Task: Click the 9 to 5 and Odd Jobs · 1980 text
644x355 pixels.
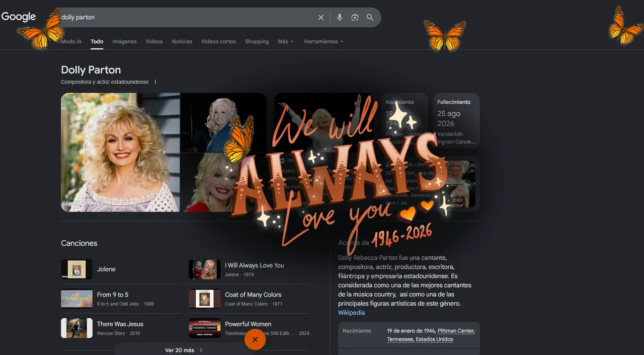Action: 126,304
